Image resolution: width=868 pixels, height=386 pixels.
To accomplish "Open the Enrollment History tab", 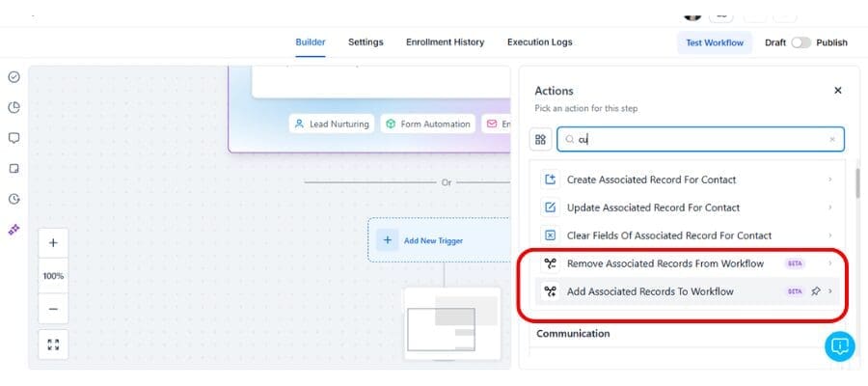I will pyautogui.click(x=445, y=42).
